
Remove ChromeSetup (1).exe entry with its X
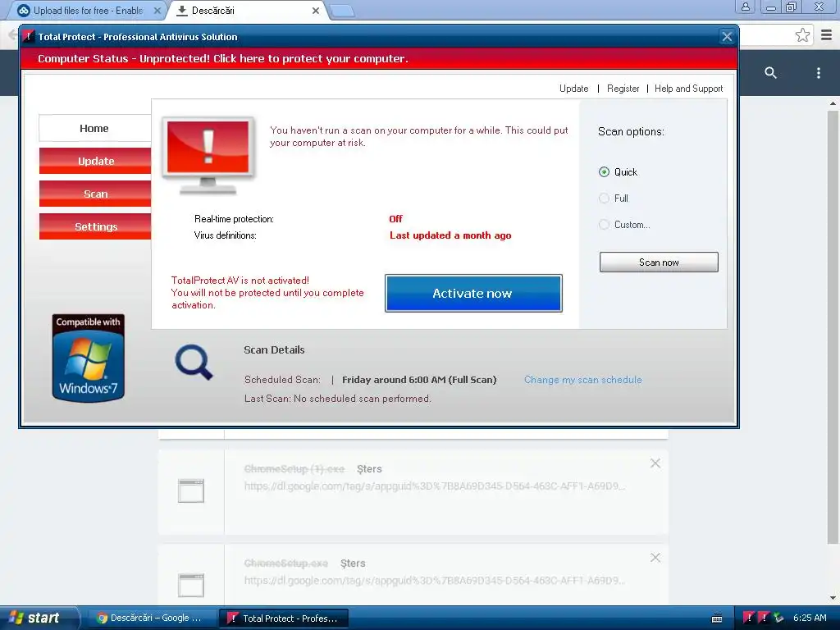click(655, 463)
